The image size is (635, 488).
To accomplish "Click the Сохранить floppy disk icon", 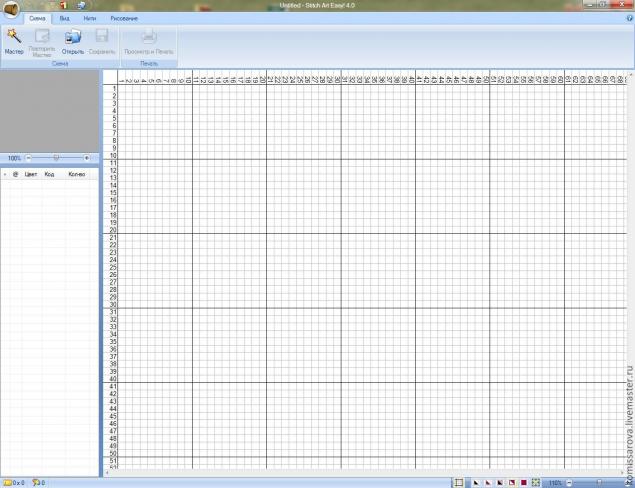I will (x=102, y=36).
